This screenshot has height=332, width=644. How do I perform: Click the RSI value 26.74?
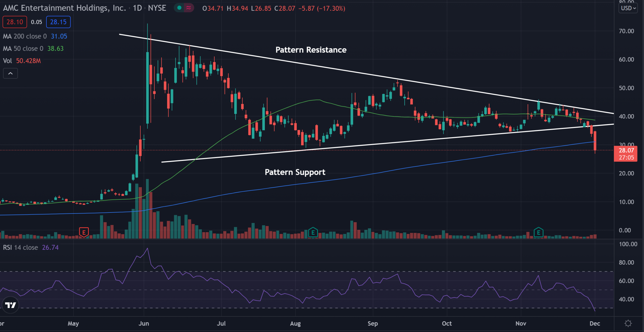[x=50, y=247]
